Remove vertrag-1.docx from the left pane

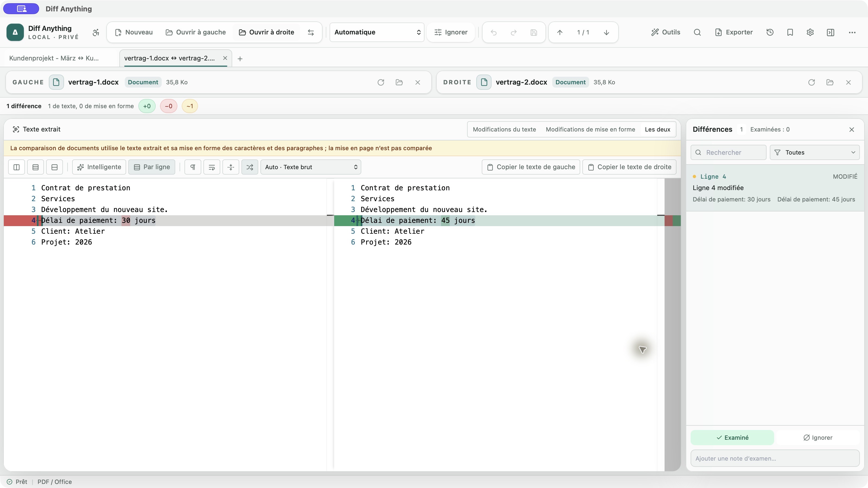tap(417, 82)
